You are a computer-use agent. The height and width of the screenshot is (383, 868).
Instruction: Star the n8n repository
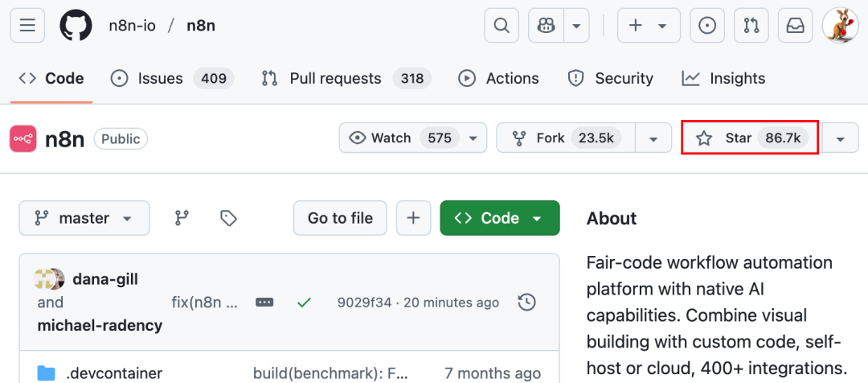click(x=750, y=138)
